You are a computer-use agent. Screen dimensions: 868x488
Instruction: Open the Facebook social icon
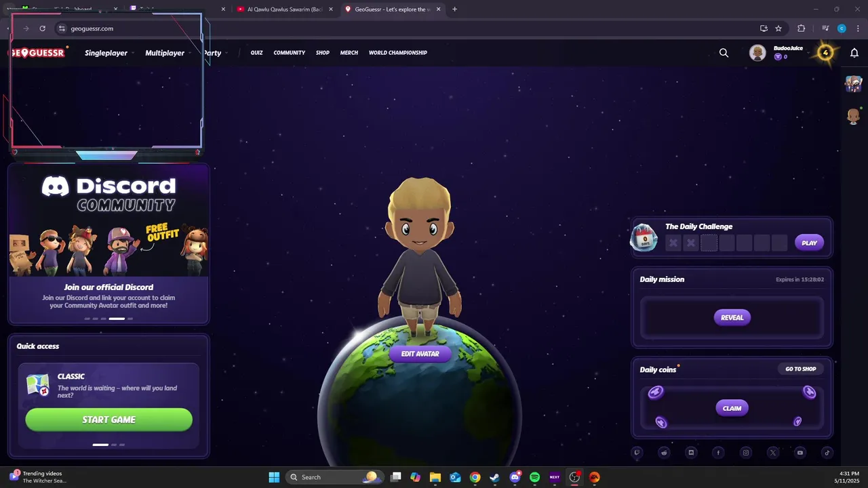[x=718, y=453]
